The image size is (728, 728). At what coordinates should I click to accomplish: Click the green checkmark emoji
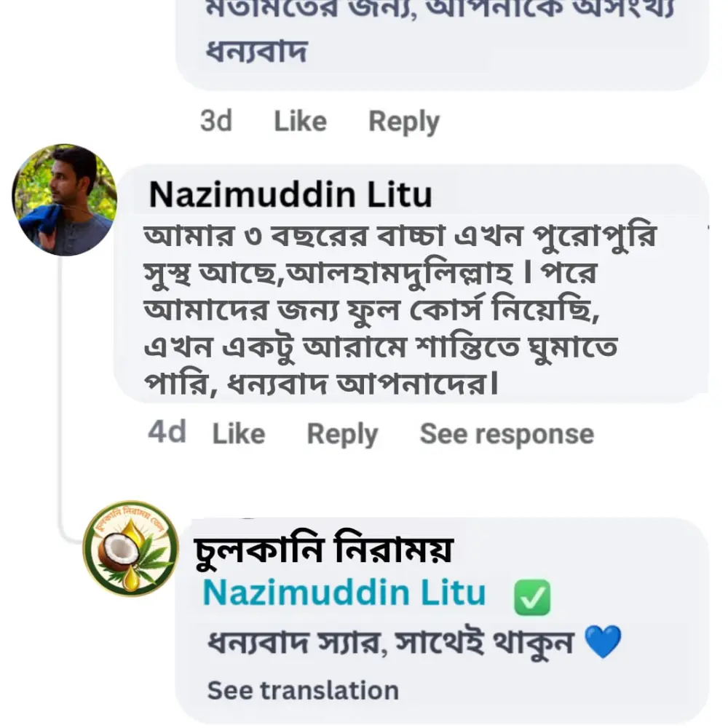[532, 598]
